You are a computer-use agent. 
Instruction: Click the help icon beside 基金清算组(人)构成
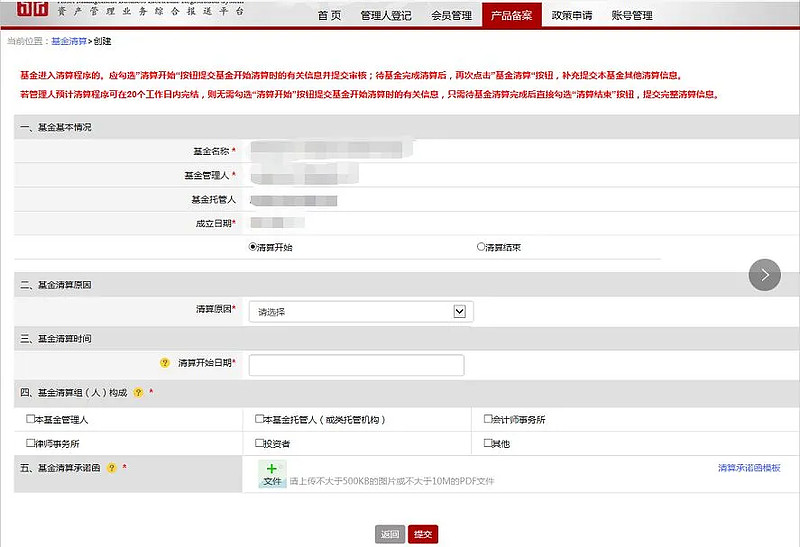(x=138, y=392)
